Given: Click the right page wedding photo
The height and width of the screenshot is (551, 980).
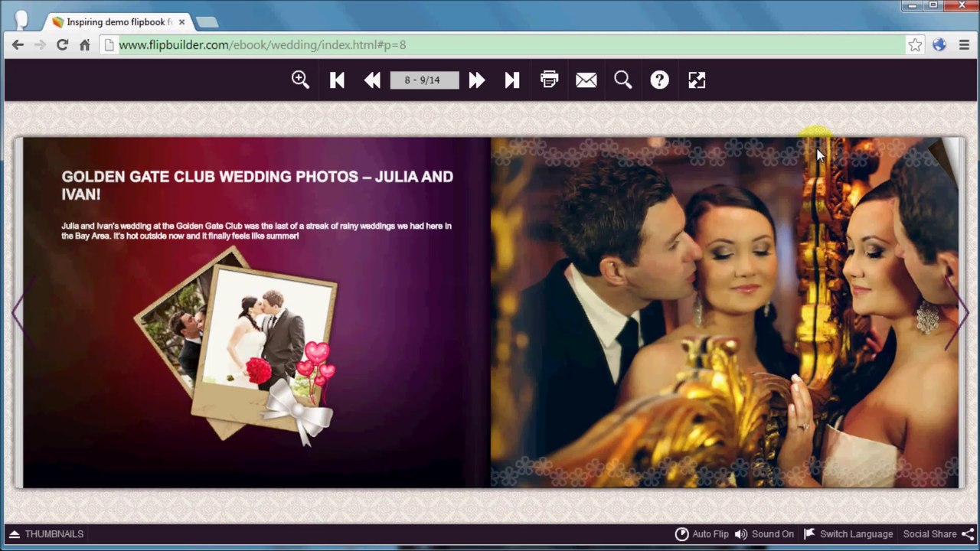Looking at the screenshot, I should click(x=724, y=312).
